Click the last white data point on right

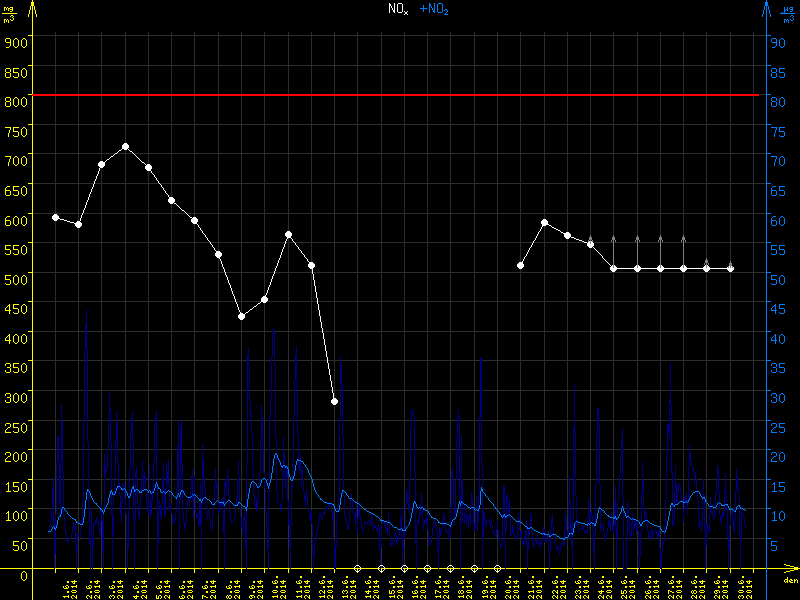pos(730,268)
